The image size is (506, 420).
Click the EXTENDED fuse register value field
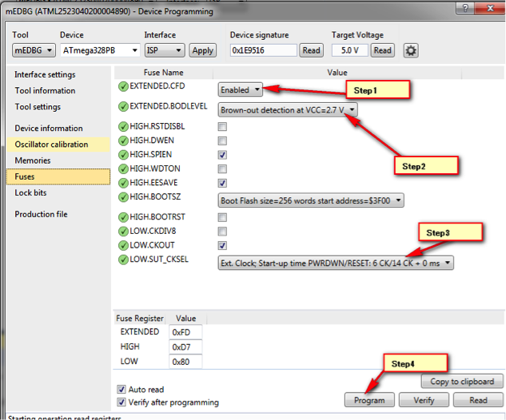click(185, 331)
